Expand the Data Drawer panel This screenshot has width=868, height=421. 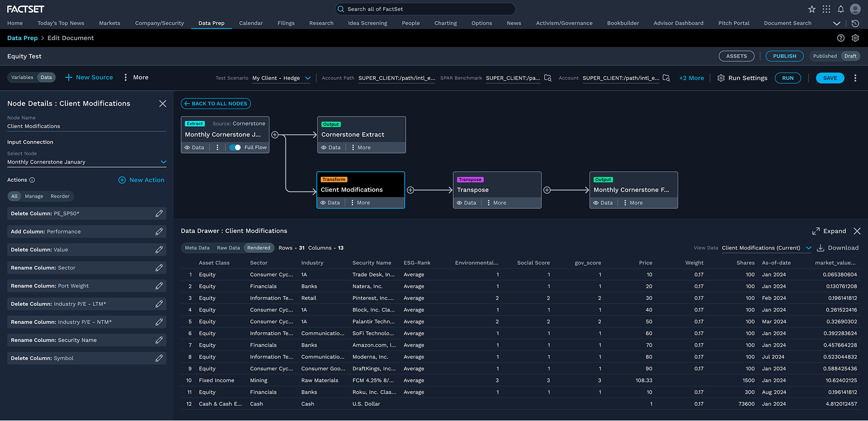click(x=829, y=231)
